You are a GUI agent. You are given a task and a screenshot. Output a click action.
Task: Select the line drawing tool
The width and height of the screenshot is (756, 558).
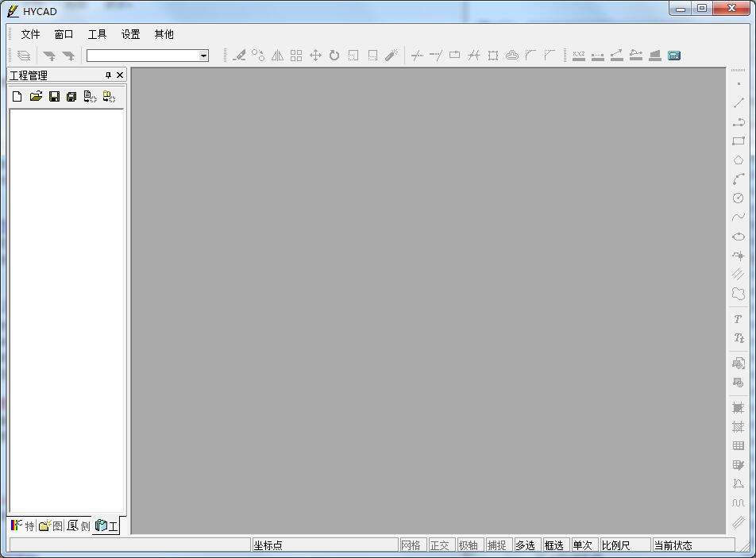[x=739, y=103]
